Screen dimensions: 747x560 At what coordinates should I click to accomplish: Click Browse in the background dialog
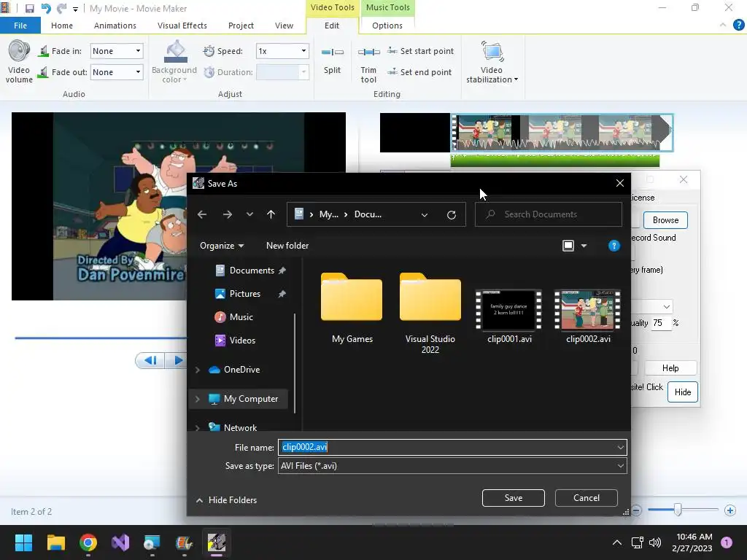tap(665, 220)
